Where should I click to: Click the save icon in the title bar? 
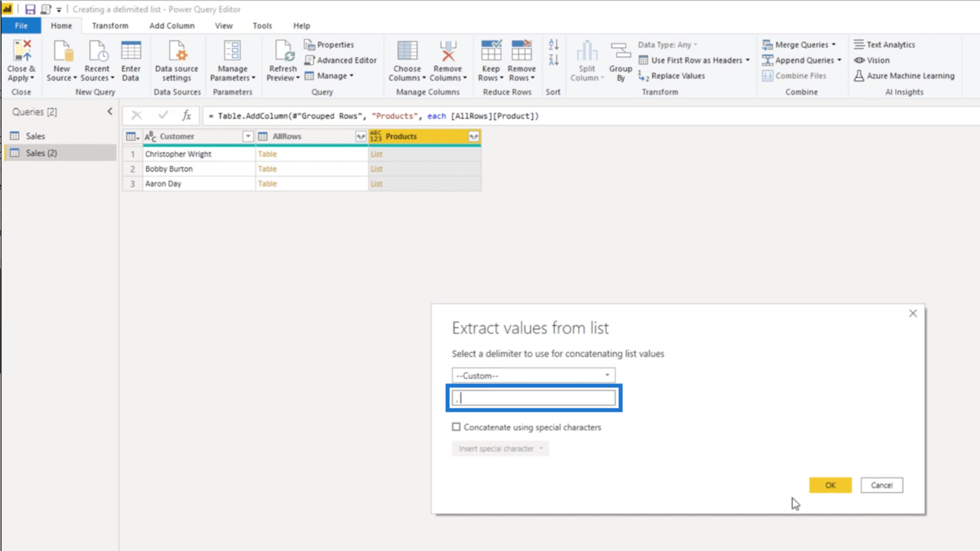(30, 9)
